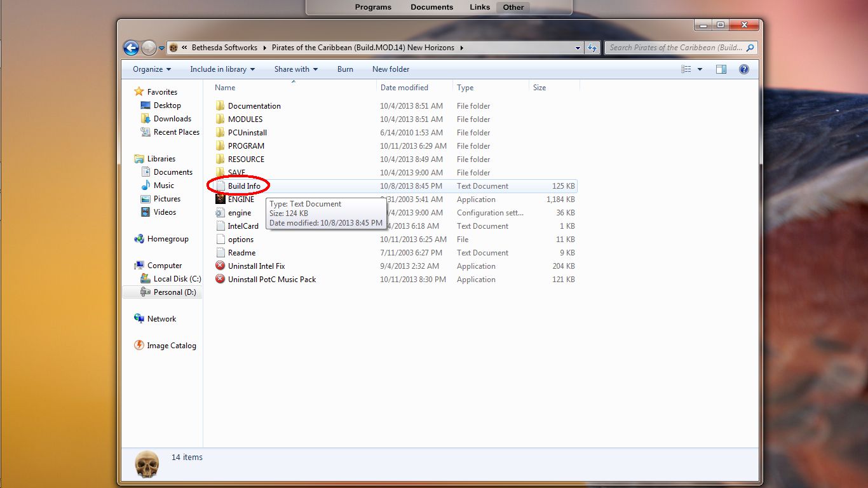Open Downloads in Favorites
The height and width of the screenshot is (488, 868).
point(172,119)
